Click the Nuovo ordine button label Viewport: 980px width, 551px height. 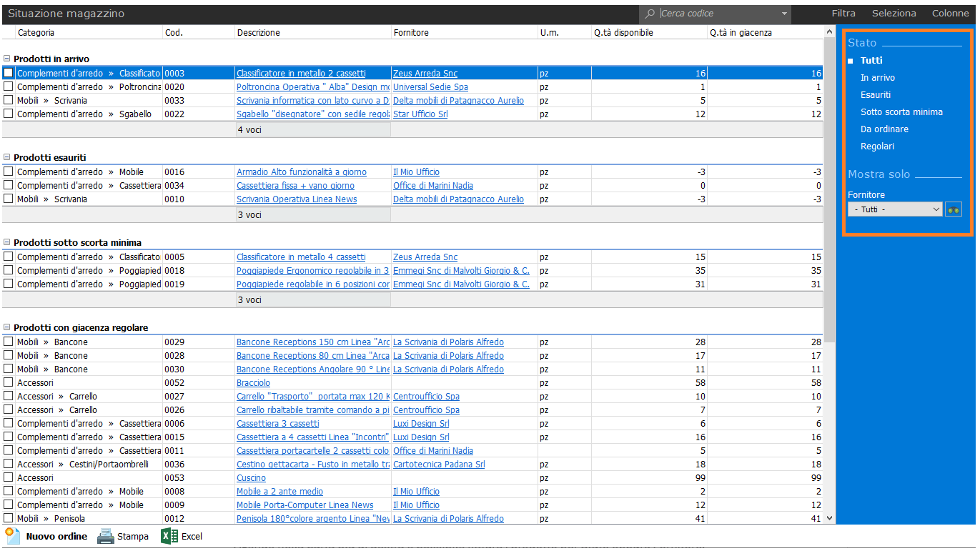56,537
